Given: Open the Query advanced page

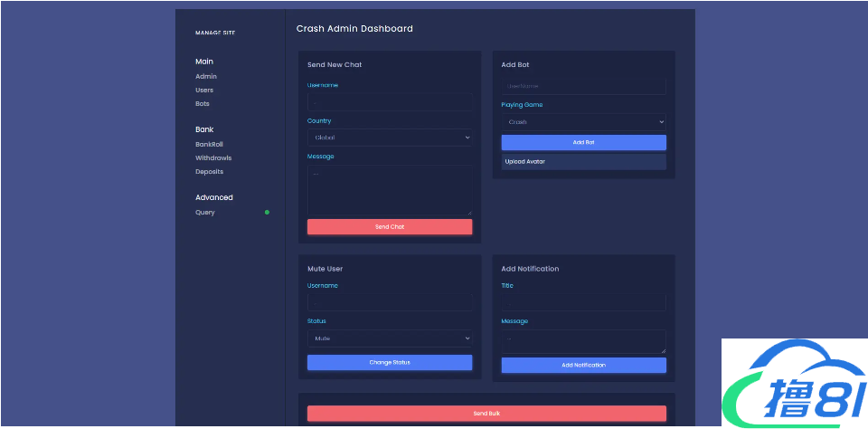Looking at the screenshot, I should click(x=205, y=213).
